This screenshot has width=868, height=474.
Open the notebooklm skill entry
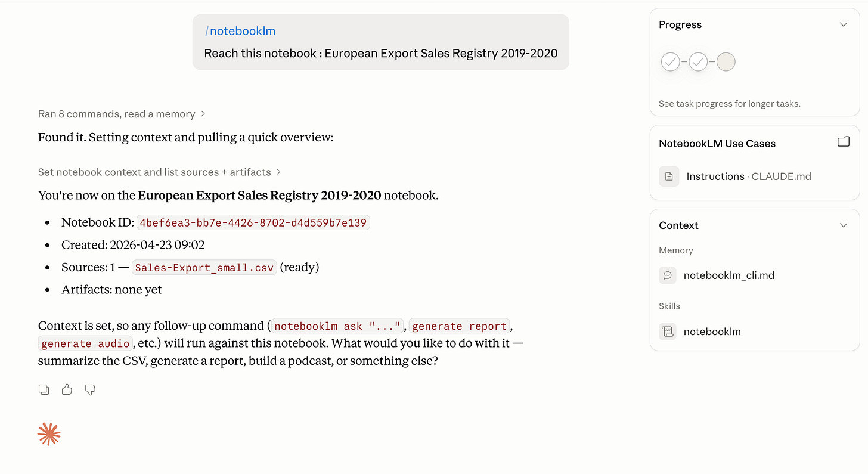712,332
